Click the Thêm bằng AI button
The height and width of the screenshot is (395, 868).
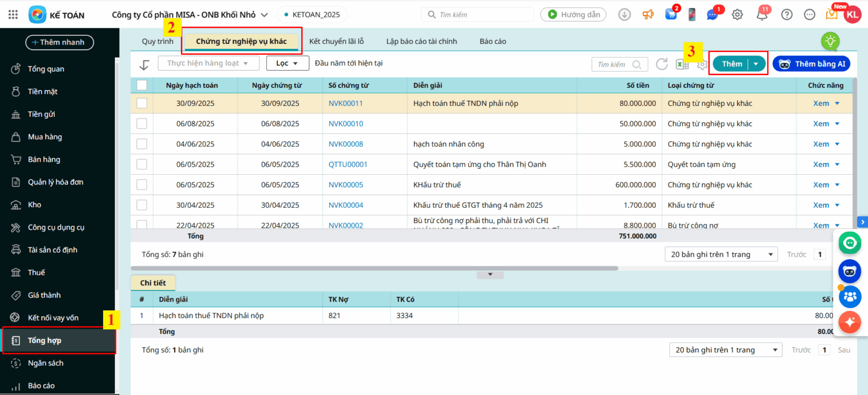pos(812,64)
